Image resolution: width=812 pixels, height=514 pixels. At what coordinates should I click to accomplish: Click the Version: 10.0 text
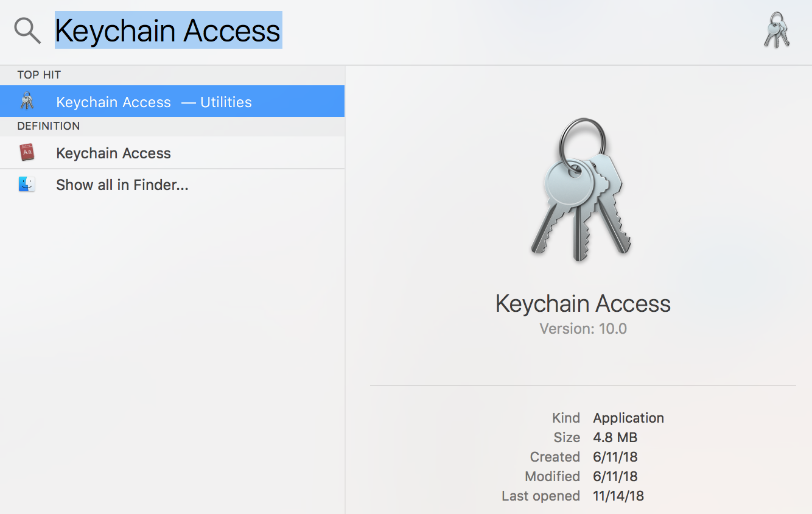click(x=583, y=329)
